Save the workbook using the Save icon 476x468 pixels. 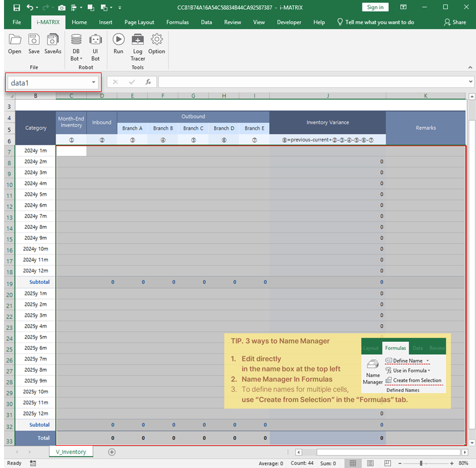pos(33,40)
